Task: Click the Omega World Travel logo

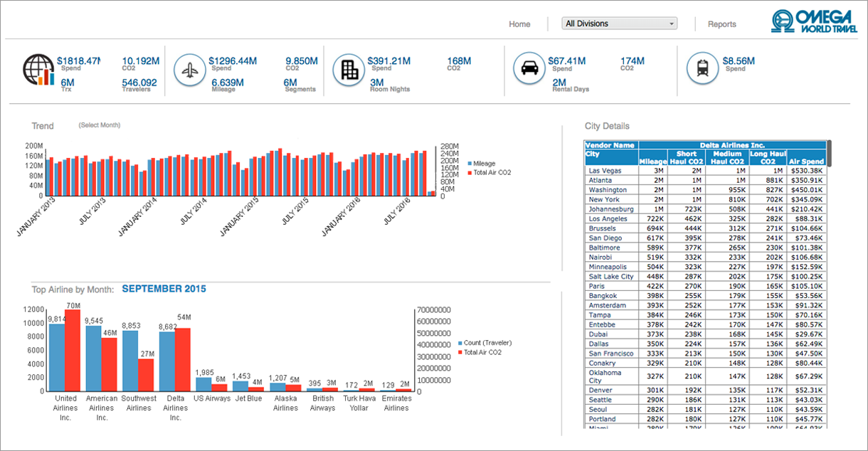Action: (x=814, y=21)
